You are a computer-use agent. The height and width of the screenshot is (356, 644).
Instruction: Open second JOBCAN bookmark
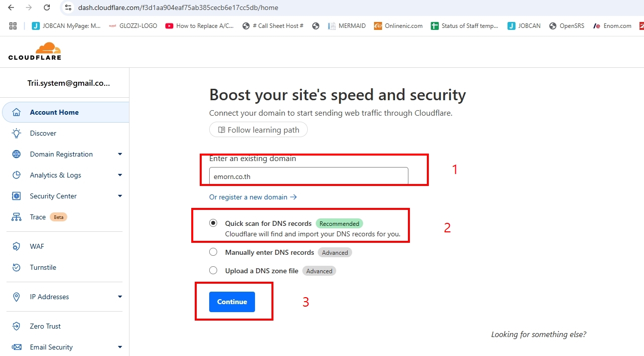pos(524,26)
